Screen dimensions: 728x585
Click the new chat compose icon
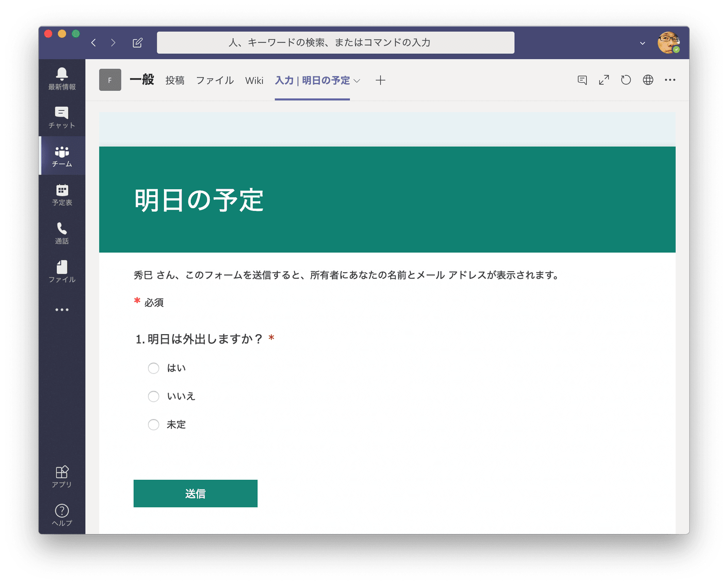pos(137,43)
